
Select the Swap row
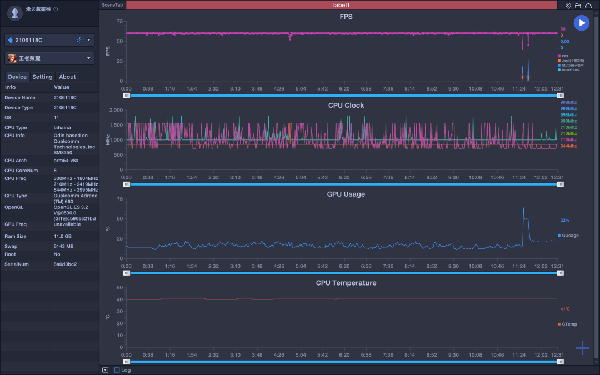pyautogui.click(x=50, y=246)
